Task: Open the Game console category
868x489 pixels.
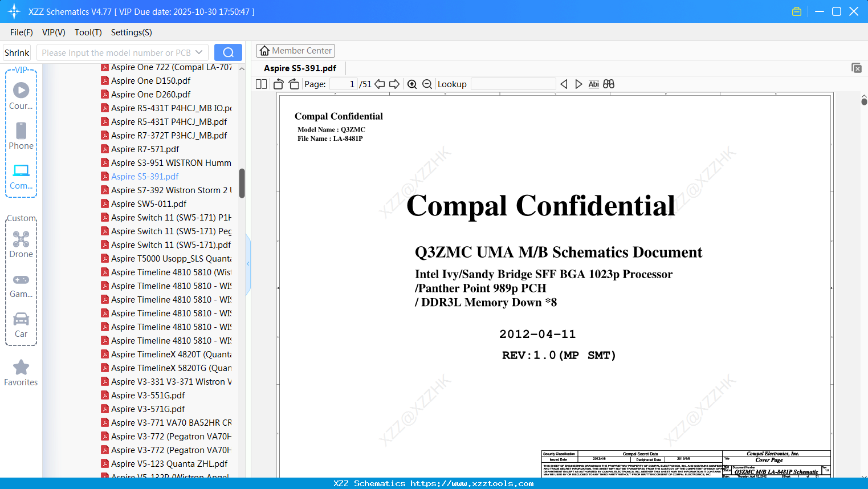Action: (21, 285)
